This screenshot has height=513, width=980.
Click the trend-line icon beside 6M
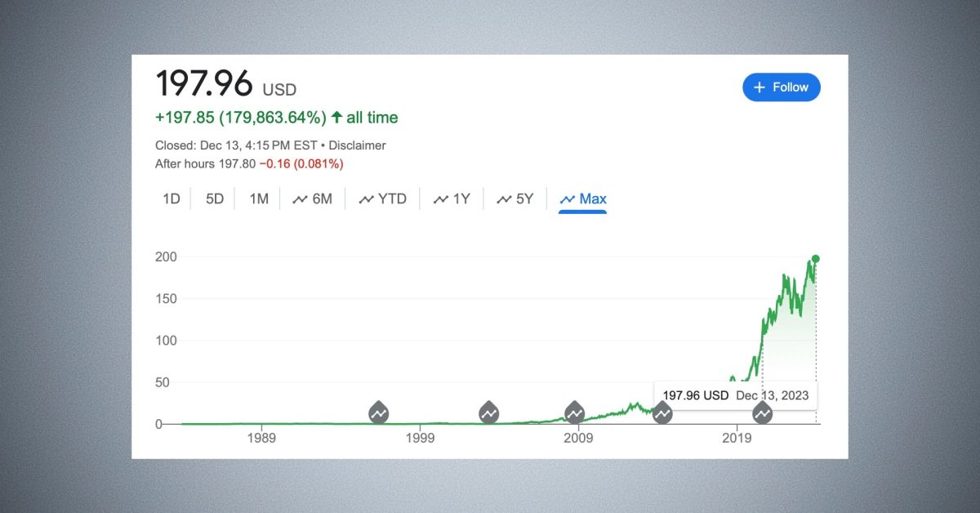[x=300, y=199]
